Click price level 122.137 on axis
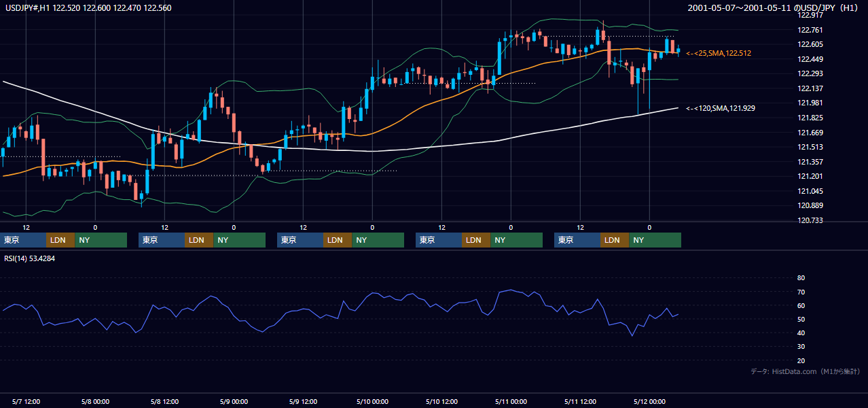This screenshot has height=408, width=868. pyautogui.click(x=811, y=88)
